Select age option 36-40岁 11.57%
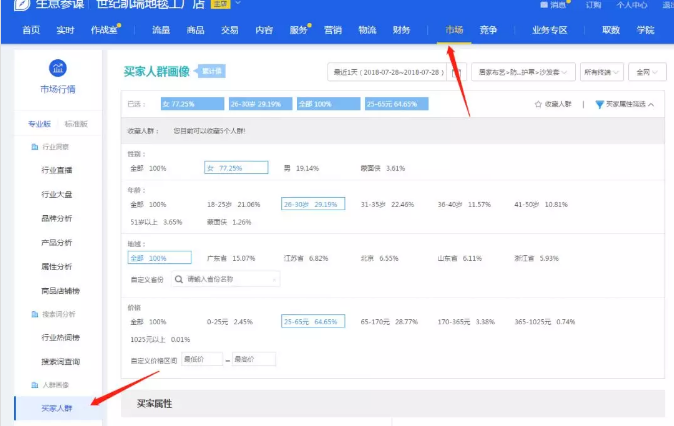The width and height of the screenshot is (674, 426). 464,205
